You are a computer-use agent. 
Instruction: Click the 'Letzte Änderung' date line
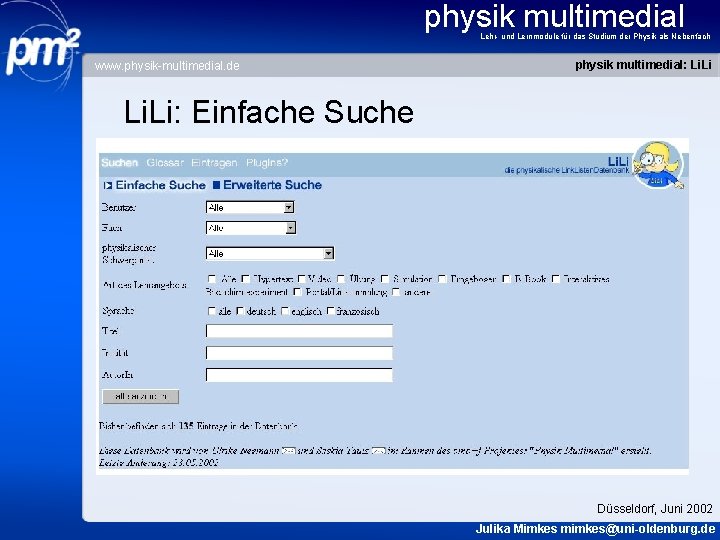point(158,462)
